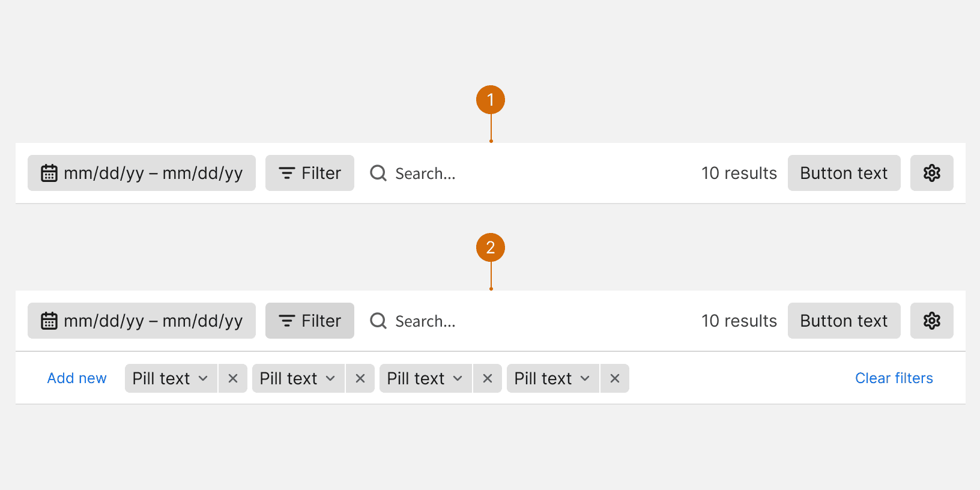Screen dimensions: 980x490
Task: Remove the fourth Pill text filter
Action: coord(615,378)
